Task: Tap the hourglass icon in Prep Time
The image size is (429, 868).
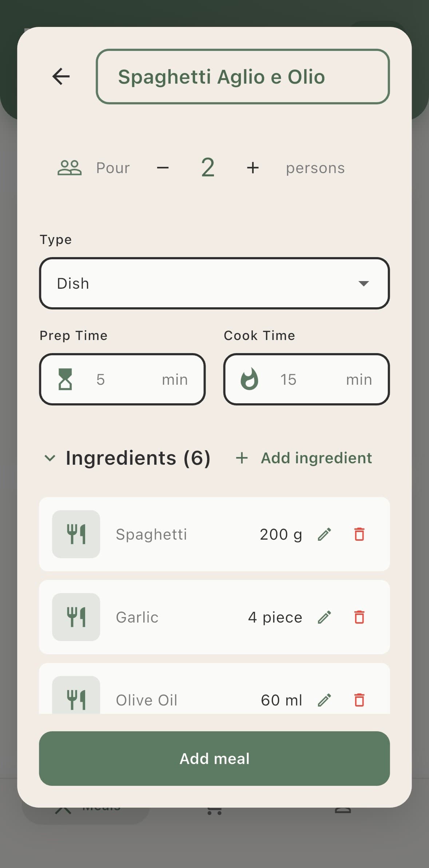Action: pos(65,379)
